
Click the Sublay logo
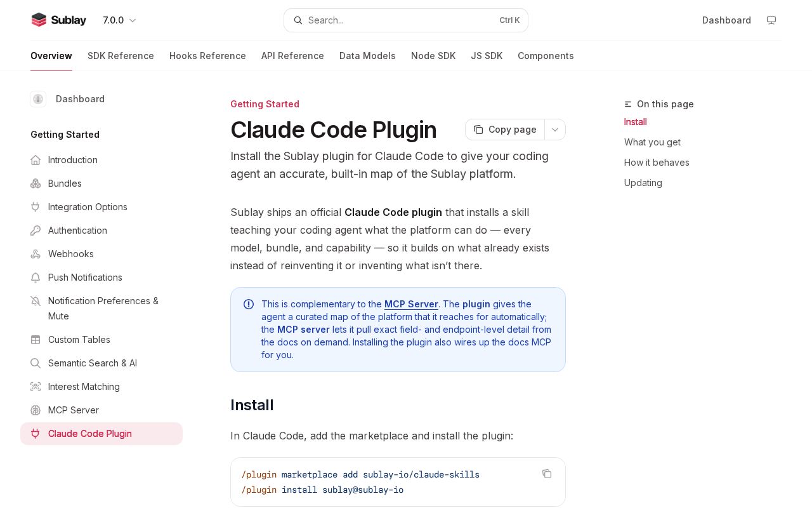pos(58,20)
